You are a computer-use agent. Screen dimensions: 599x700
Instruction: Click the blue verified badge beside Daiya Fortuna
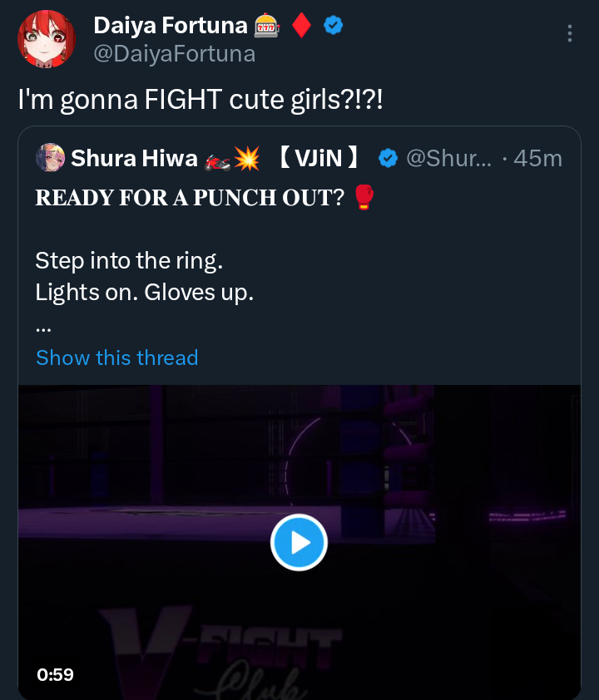(x=334, y=26)
